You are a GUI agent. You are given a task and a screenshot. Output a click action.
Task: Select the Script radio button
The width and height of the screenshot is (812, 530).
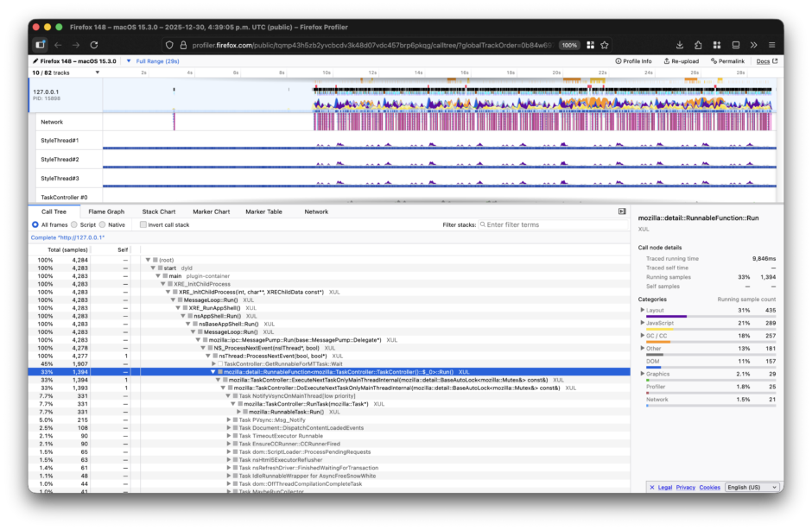tap(74, 224)
